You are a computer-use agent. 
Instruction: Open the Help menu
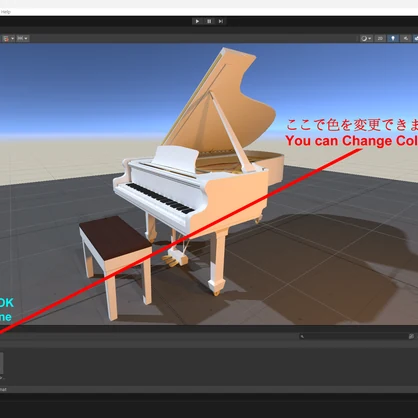click(5, 12)
